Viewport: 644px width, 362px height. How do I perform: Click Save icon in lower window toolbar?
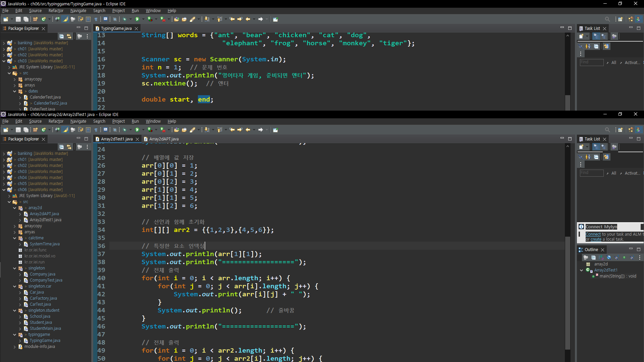point(18,130)
